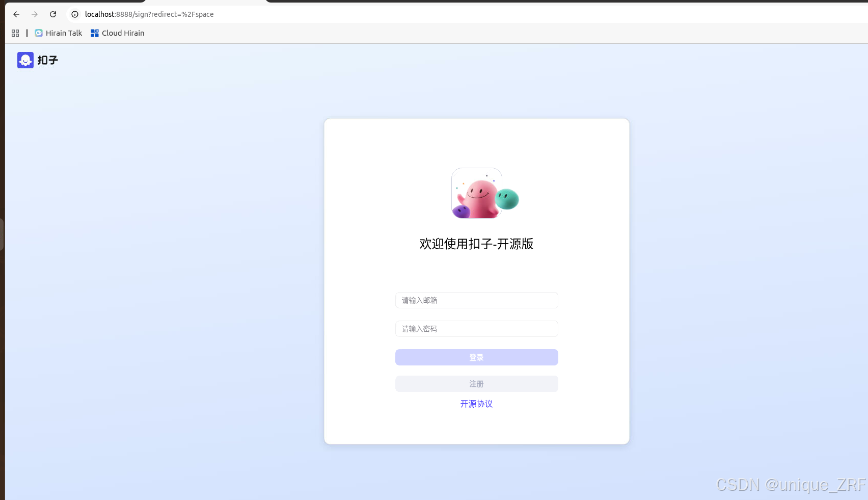Screen dimensions: 868x500
Task: Click the Hirain Talk favicon
Action: point(38,33)
